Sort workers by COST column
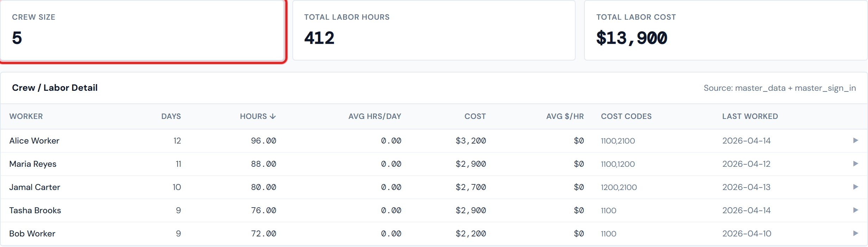This screenshot has height=247, width=868. (475, 116)
